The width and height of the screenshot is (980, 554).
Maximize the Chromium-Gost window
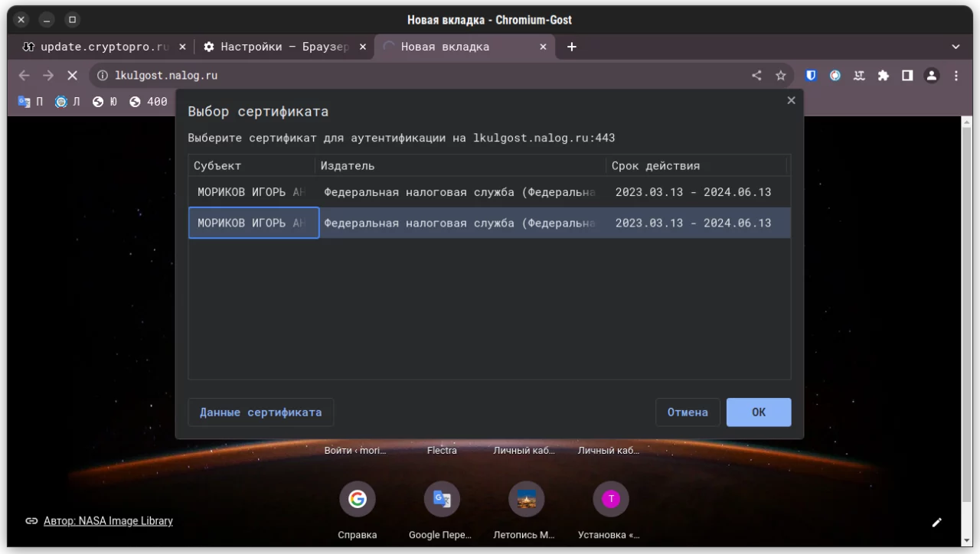72,20
